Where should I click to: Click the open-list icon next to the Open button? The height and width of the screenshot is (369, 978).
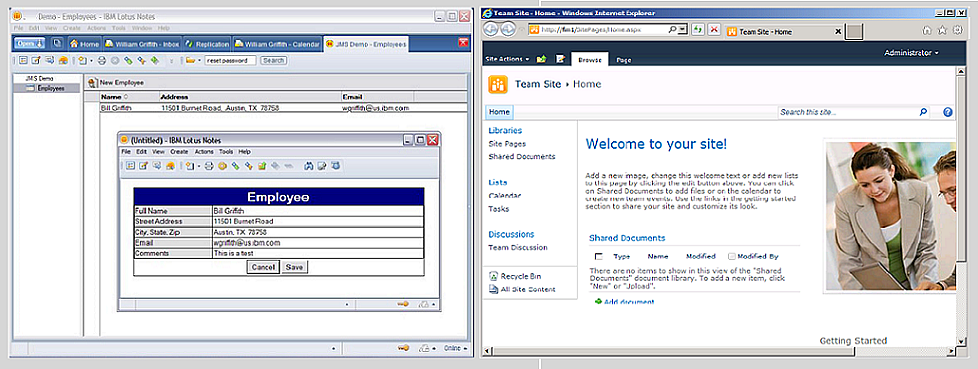click(57, 44)
